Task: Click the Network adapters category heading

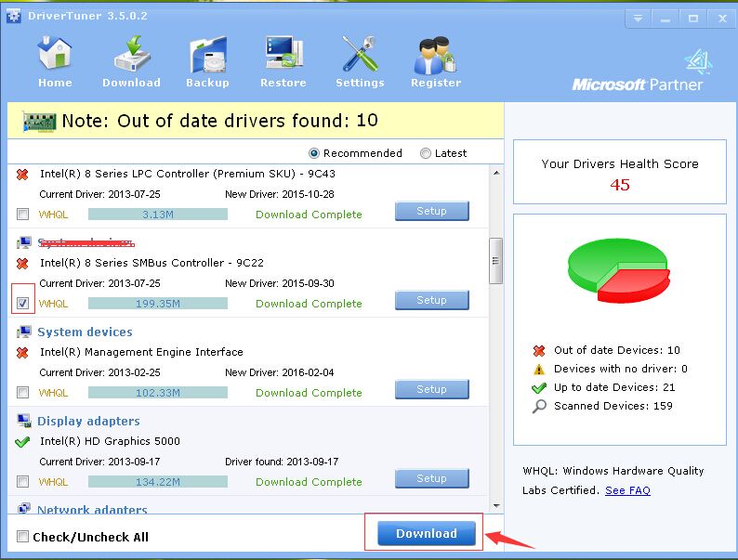Action: 92,509
